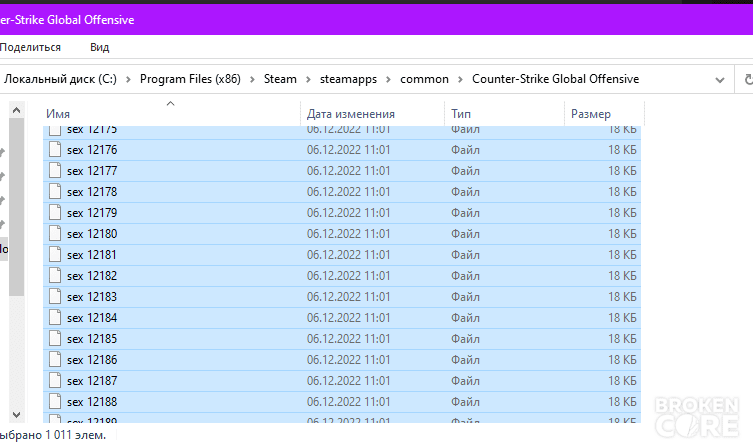Image resolution: width=753 pixels, height=444 pixels.
Task: Click file name sex 12178
Action: tap(92, 192)
